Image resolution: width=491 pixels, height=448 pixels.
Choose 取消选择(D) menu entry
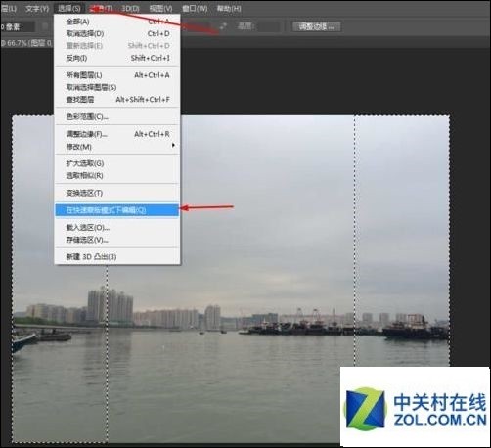(117, 34)
